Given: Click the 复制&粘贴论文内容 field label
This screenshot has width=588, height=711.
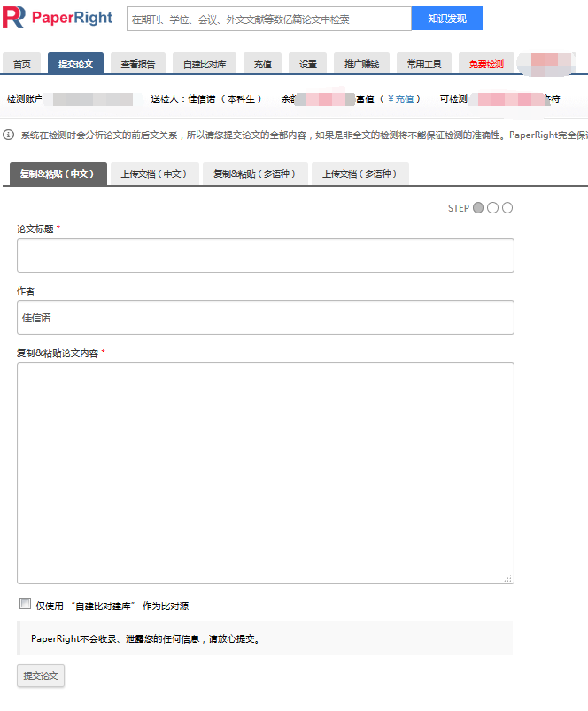Looking at the screenshot, I should (x=58, y=352).
